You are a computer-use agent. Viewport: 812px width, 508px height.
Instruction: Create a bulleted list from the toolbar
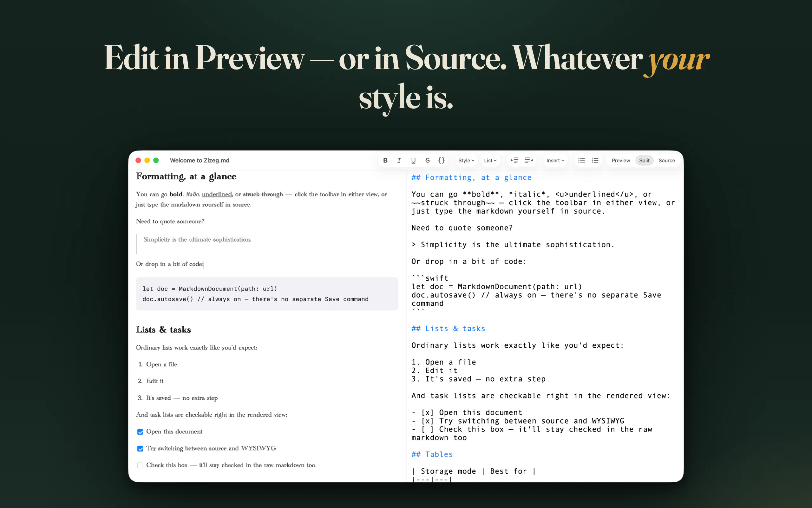[581, 161]
